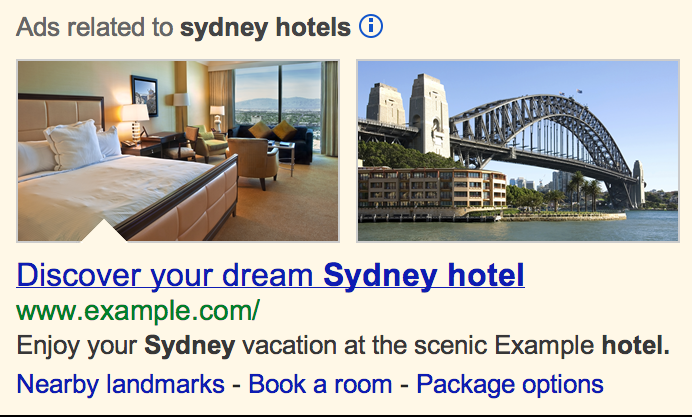Click the green www.example.com/ display URL
The height and width of the screenshot is (417, 692).
(x=138, y=311)
